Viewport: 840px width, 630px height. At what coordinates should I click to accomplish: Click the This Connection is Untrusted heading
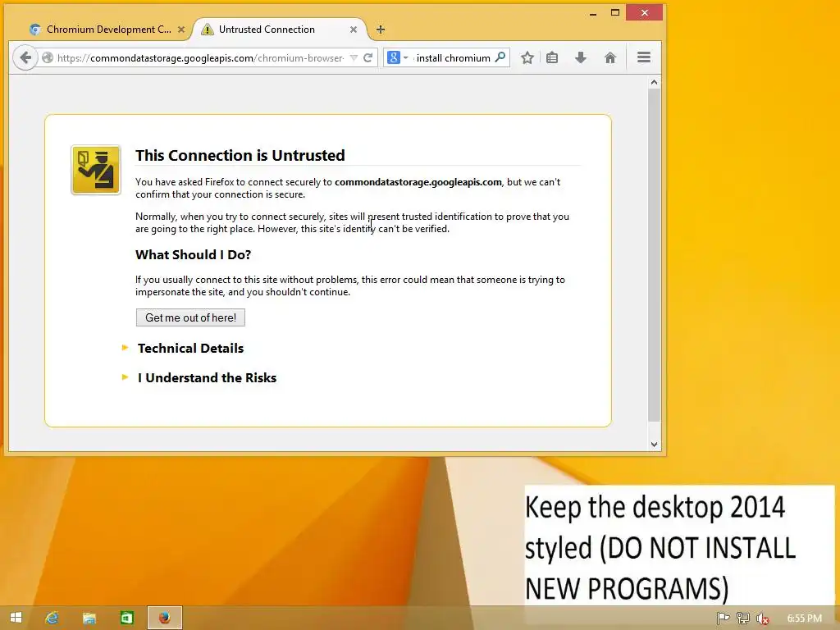click(x=240, y=155)
